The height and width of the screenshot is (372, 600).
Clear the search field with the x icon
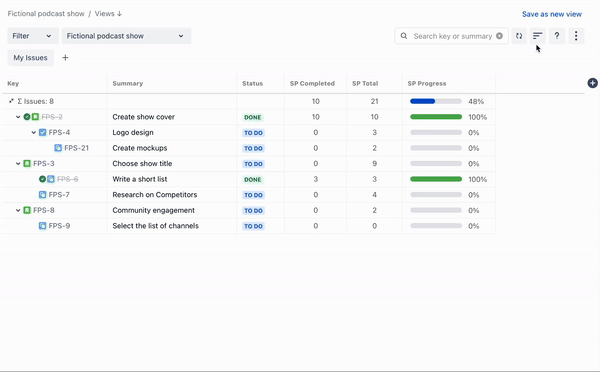pos(499,36)
